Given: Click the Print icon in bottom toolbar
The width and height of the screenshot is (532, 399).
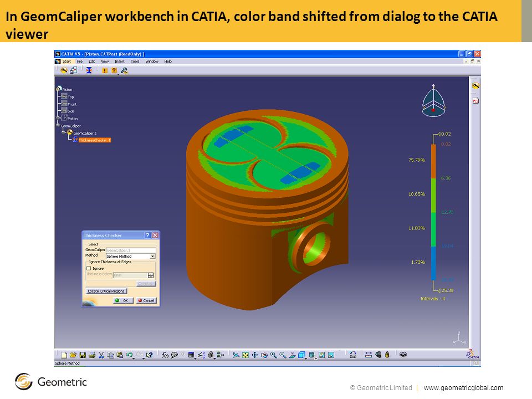Looking at the screenshot, I should [x=91, y=355].
